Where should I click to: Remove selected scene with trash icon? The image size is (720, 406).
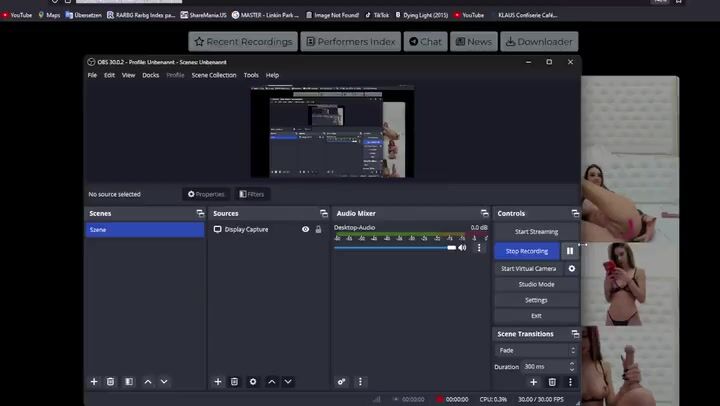110,382
